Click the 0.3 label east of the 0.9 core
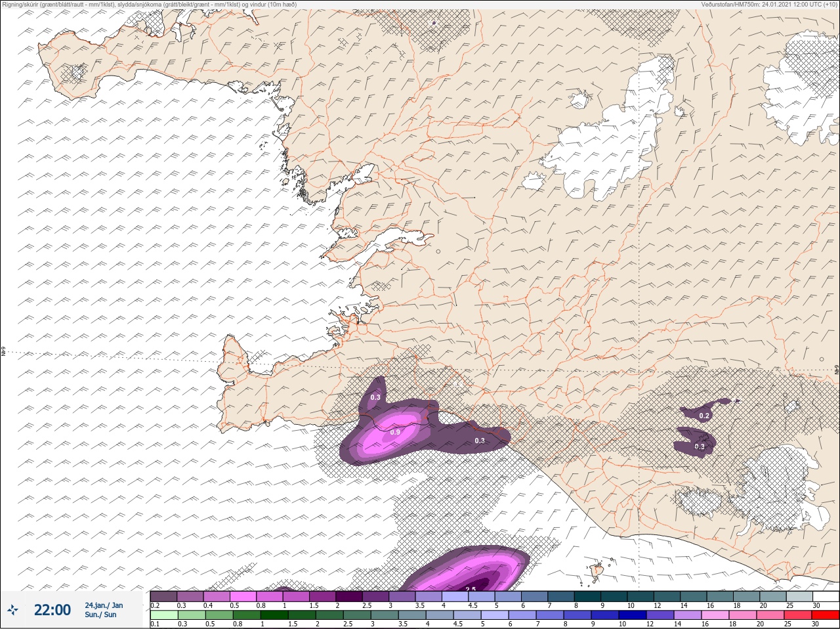Image resolution: width=840 pixels, height=629 pixels. click(480, 441)
